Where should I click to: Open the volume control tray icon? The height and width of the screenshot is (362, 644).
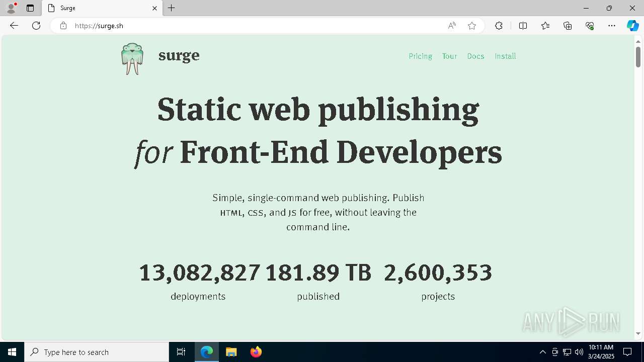coord(579,352)
